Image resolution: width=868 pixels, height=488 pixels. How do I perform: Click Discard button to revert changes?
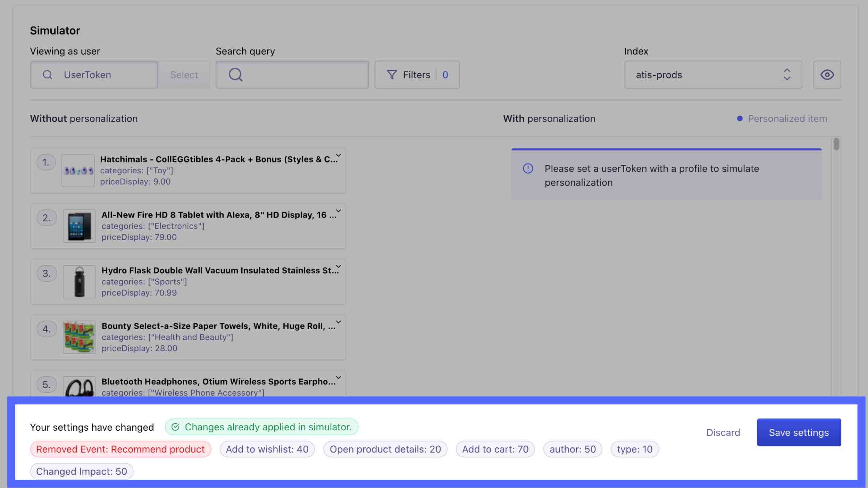tap(723, 432)
